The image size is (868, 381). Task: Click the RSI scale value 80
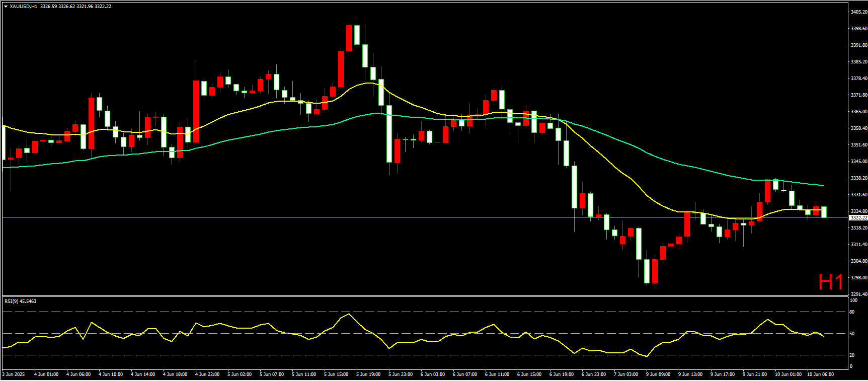click(x=852, y=312)
